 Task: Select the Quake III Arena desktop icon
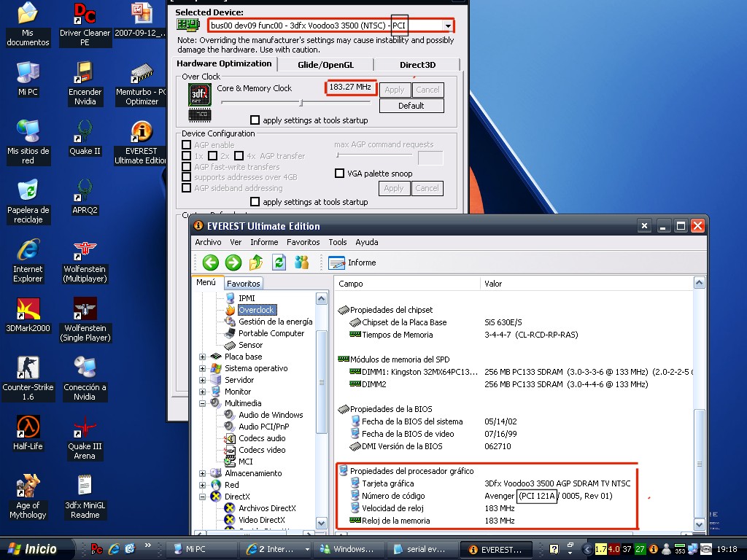(x=85, y=437)
